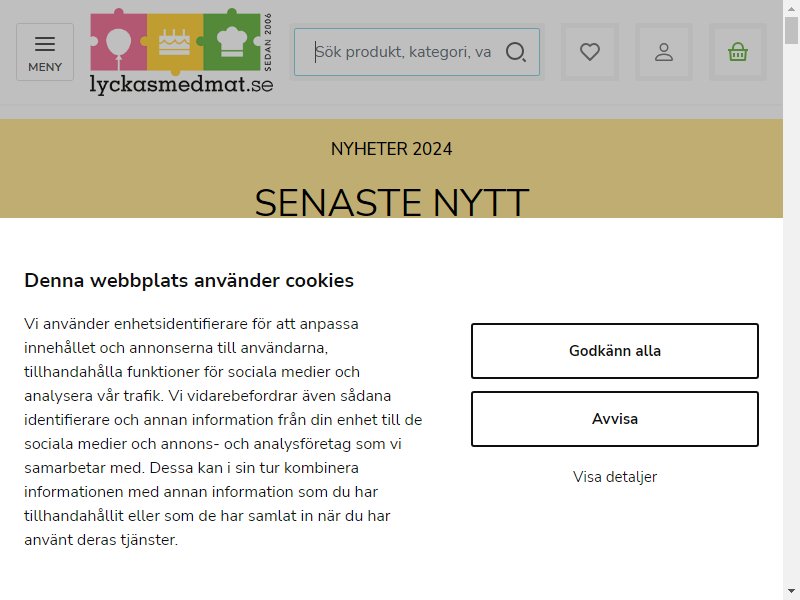Screen dimensions: 800x600
Task: Open the hamburger MENY button
Action: [x=45, y=52]
